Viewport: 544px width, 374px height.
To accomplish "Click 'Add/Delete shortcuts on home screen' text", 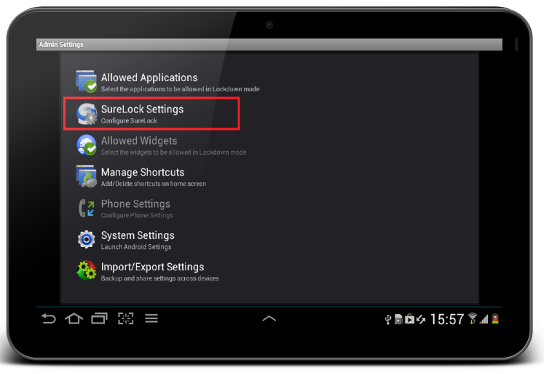I will click(x=153, y=184).
